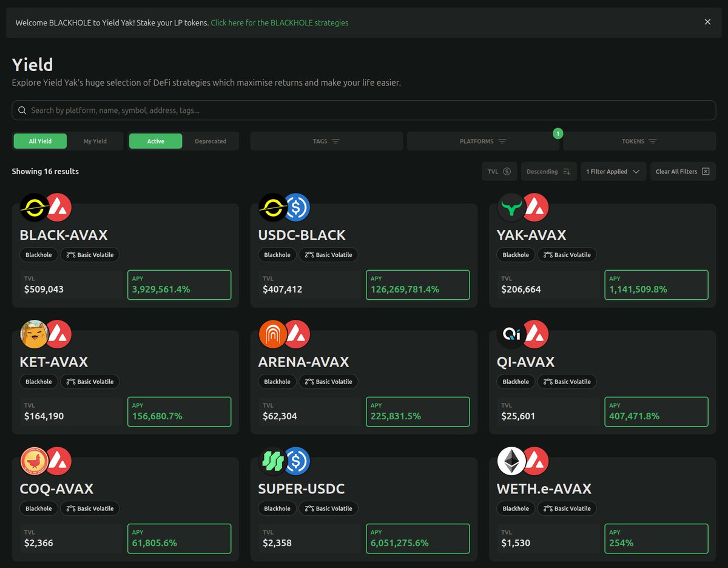
Task: Click the AVAX icon on BLACK-AVAX card
Action: 59,208
